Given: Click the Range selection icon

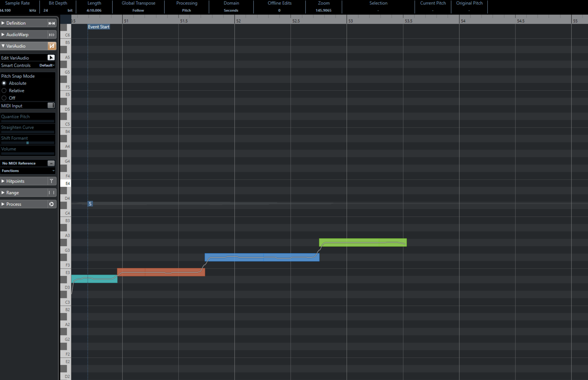Looking at the screenshot, I should [51, 193].
